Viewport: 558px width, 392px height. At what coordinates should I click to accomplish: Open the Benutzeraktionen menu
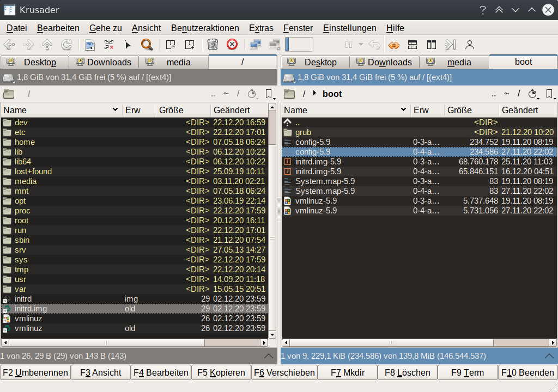click(205, 28)
